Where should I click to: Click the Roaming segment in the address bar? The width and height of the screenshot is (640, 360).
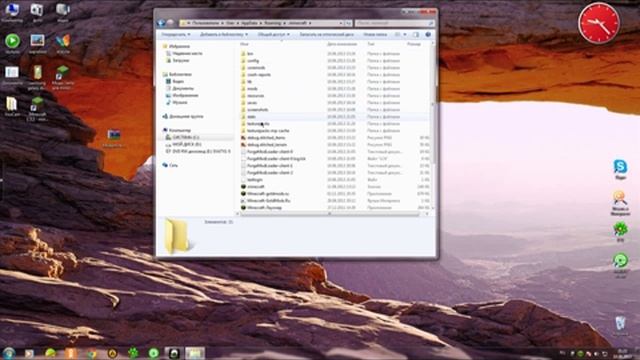pyautogui.click(x=273, y=23)
